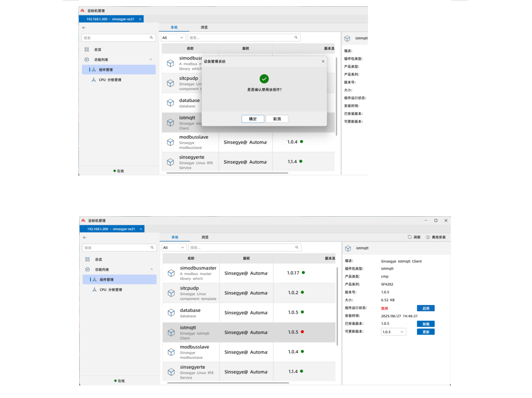Click 取消 in the disable confirmation dialog
Viewport: 532px width, 398px height.
[x=277, y=119]
